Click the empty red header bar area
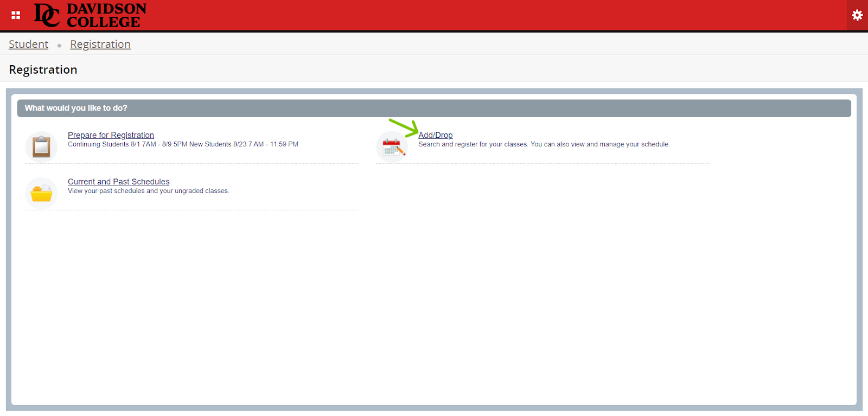Image resolution: width=868 pixels, height=416 pixels. [x=488, y=15]
